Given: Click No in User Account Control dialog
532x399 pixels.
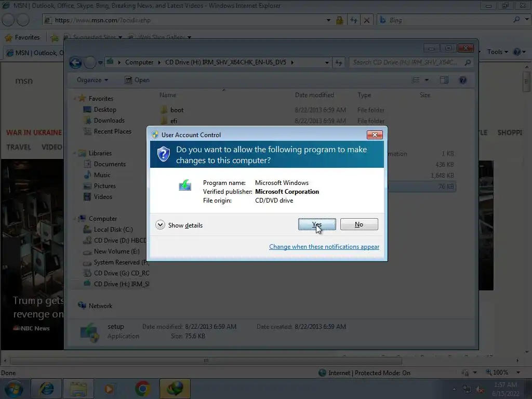Looking at the screenshot, I should pos(359,224).
